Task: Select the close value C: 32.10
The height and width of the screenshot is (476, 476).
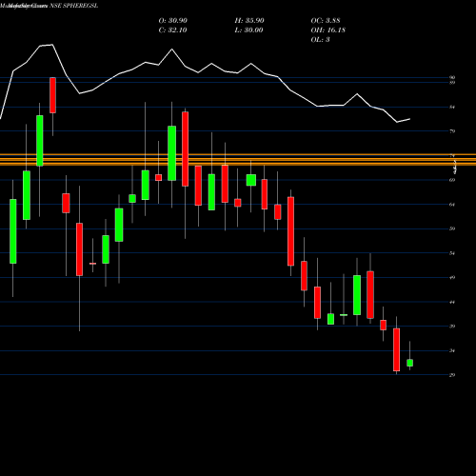Action: (x=173, y=30)
